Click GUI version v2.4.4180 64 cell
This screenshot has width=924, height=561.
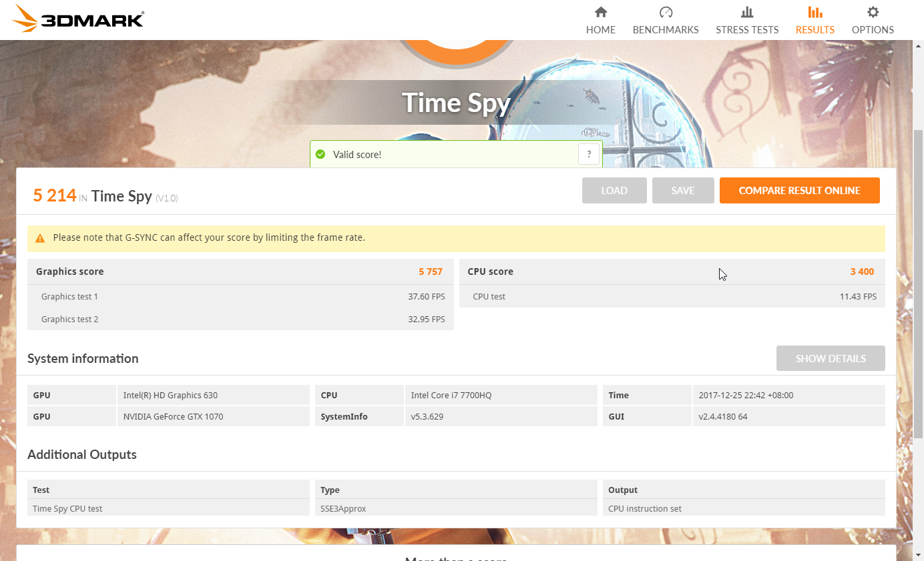(x=788, y=416)
